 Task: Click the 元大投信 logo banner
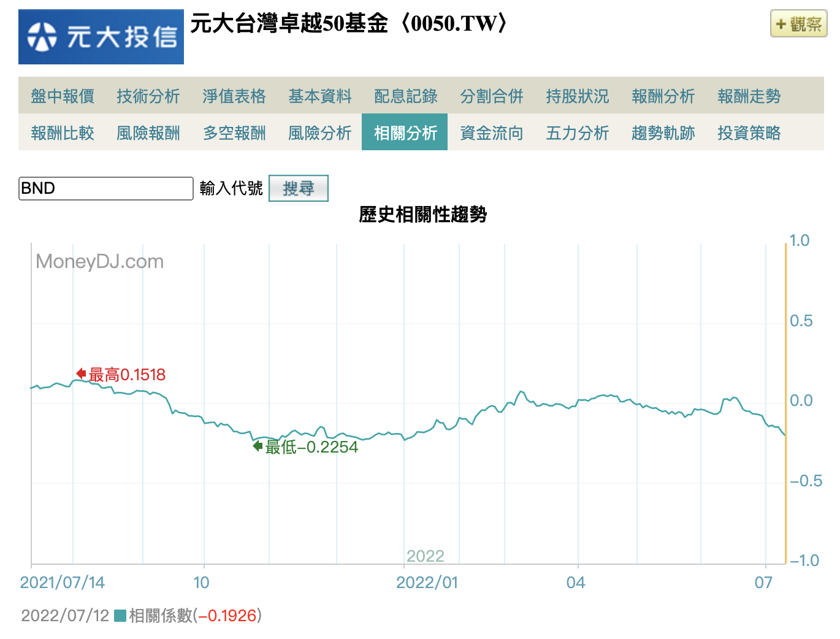point(101,37)
